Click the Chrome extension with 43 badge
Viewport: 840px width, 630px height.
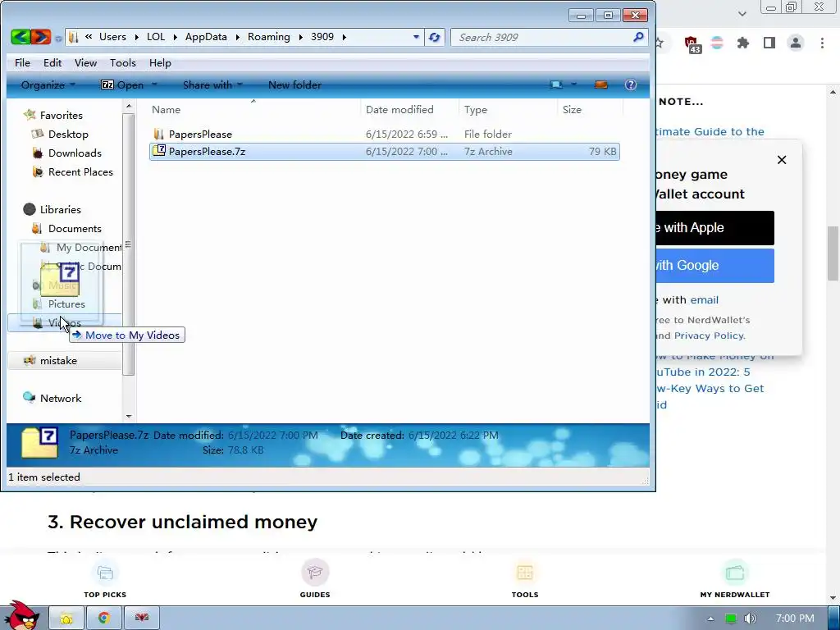[692, 44]
